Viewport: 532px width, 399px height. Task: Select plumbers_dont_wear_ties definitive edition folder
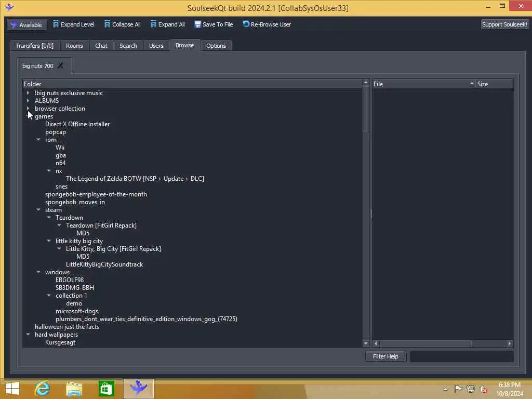146,319
